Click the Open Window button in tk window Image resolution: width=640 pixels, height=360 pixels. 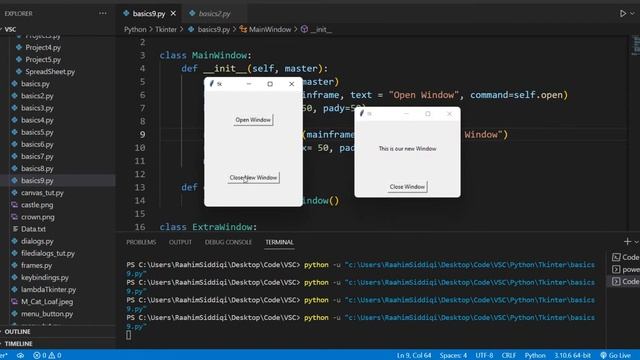(x=253, y=120)
